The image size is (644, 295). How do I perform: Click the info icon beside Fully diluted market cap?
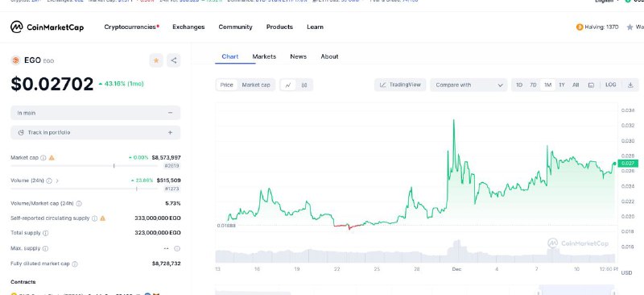(75, 264)
